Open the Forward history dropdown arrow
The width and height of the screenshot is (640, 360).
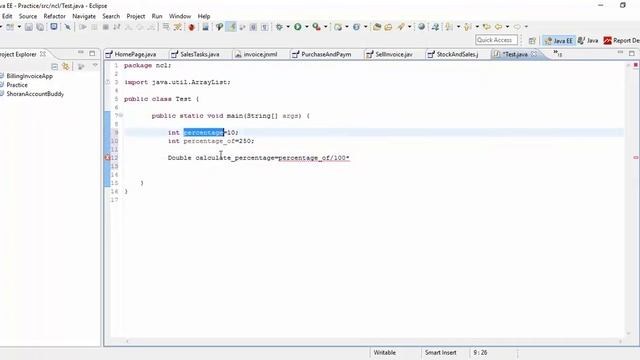tap(526, 27)
